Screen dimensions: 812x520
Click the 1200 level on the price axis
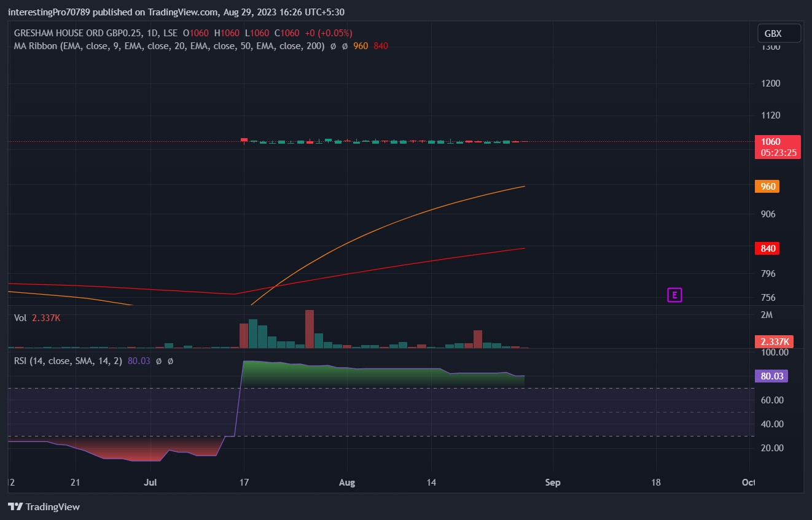point(771,83)
